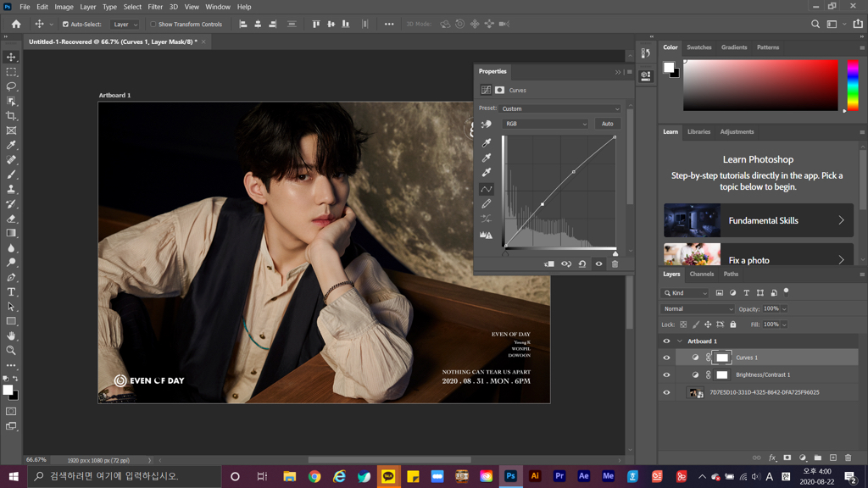The height and width of the screenshot is (488, 868).
Task: Select the Horizontal Type tool
Action: pos(11,291)
